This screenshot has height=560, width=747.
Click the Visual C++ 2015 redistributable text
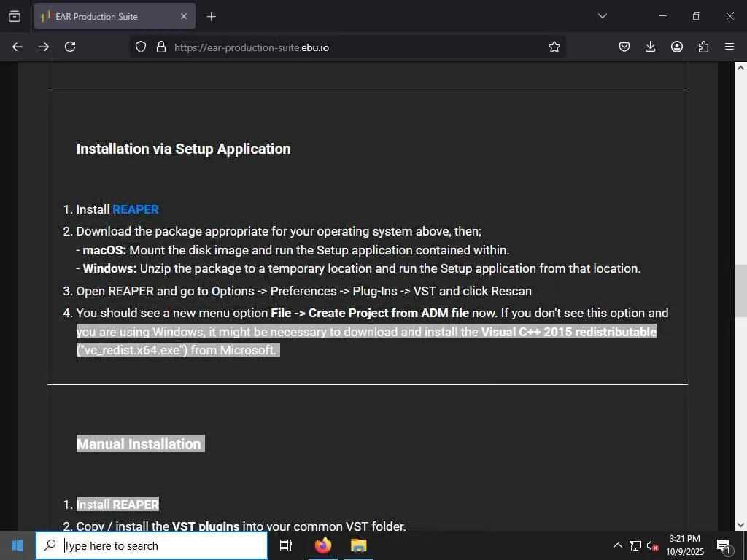pos(569,332)
